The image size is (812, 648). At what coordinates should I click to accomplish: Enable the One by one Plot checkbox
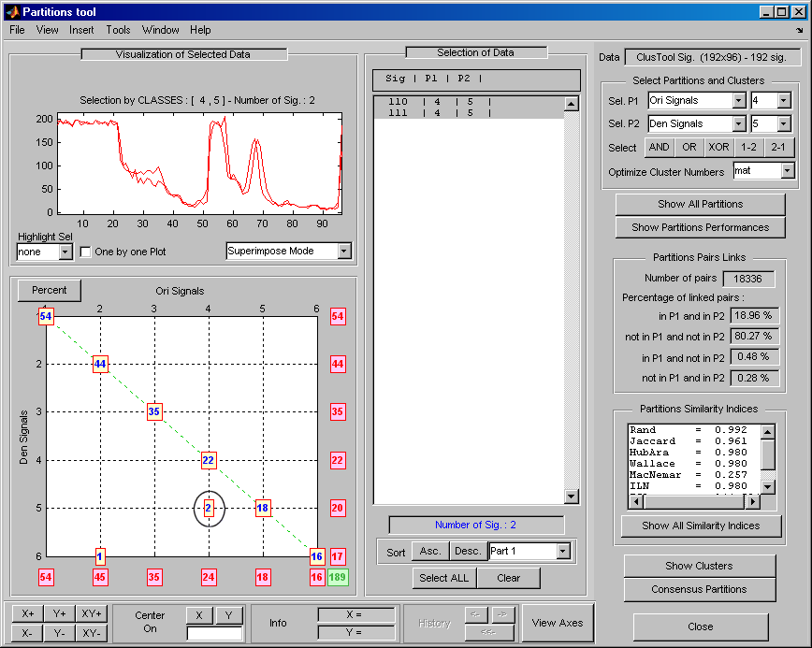pyautogui.click(x=86, y=252)
